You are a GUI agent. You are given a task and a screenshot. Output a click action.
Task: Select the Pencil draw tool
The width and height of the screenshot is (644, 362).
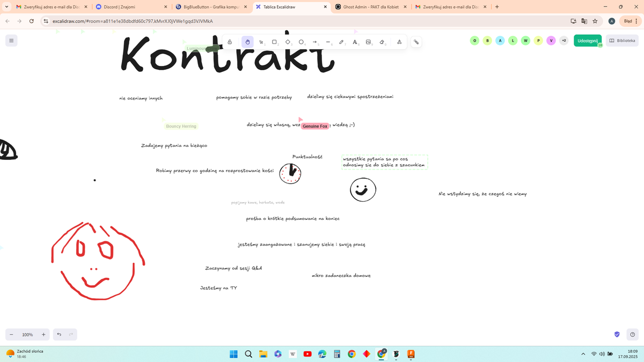point(341,42)
